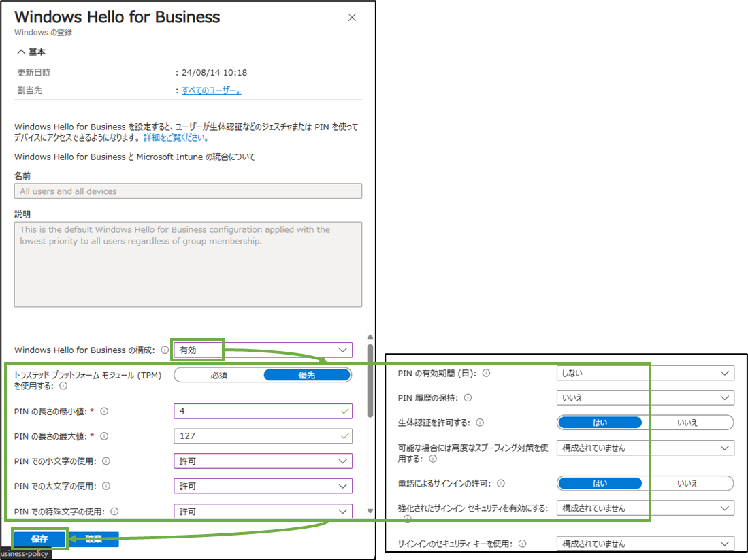This screenshot has width=748, height=560.
Task: Select はい for 電話によるサインインの許可
Action: pyautogui.click(x=600, y=484)
